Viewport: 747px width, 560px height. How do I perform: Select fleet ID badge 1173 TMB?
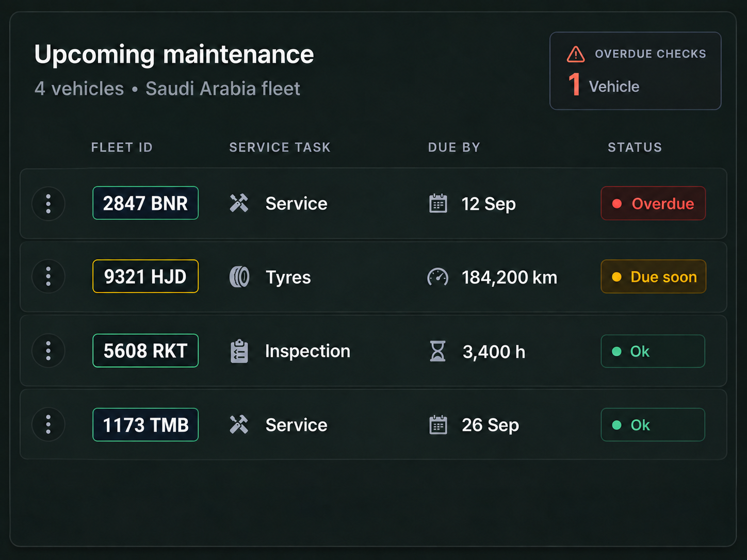[x=145, y=424]
